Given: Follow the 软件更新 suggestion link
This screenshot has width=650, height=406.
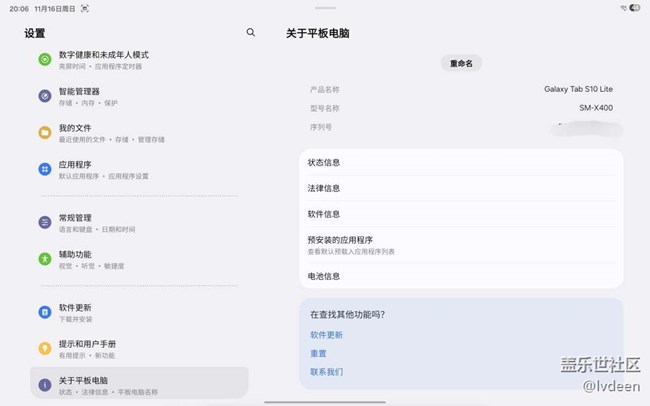Looking at the screenshot, I should [326, 335].
